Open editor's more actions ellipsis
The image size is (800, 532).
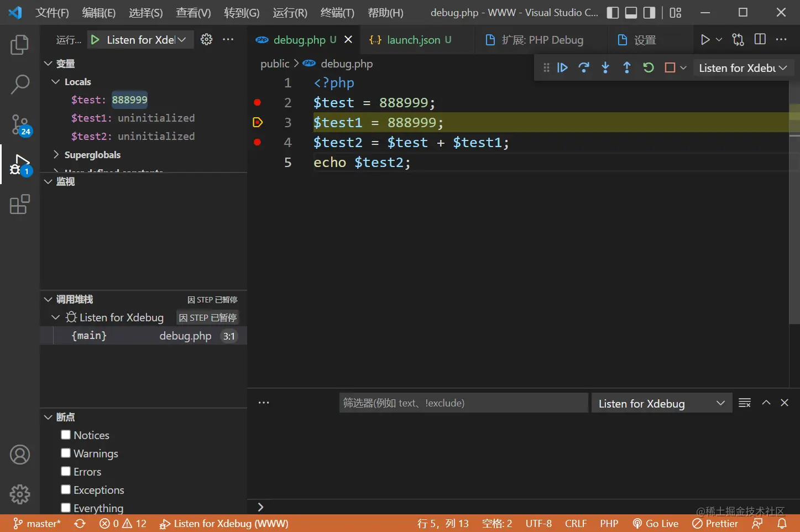781,39
